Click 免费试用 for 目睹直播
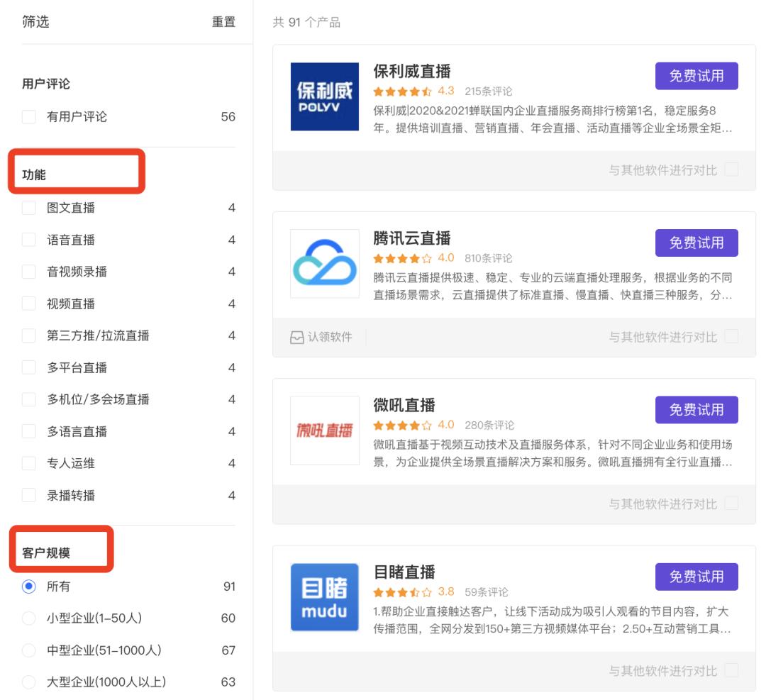The width and height of the screenshot is (766, 700). [x=696, y=577]
